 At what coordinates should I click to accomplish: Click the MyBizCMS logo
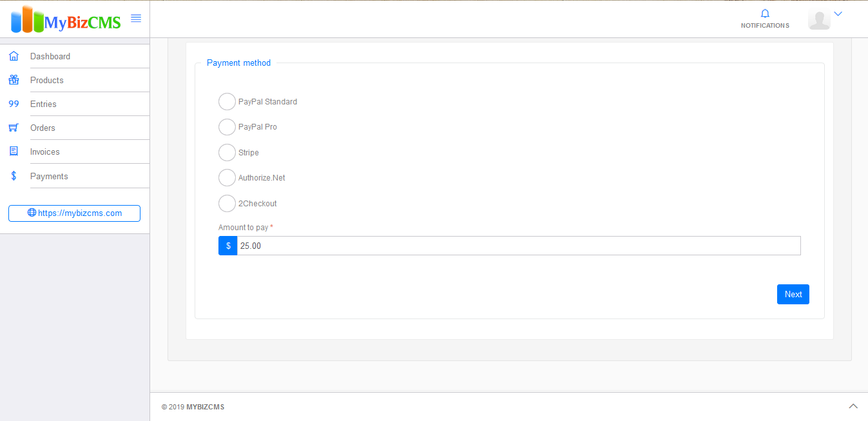(x=66, y=20)
